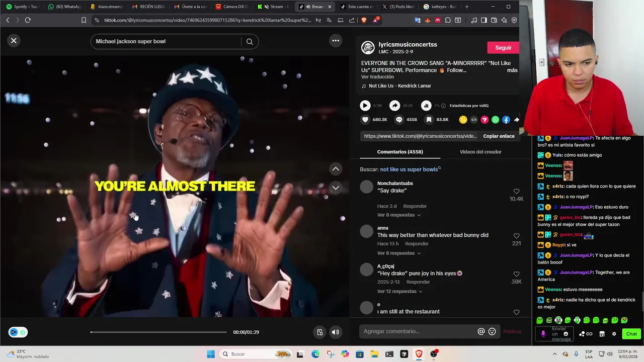Open emoji picker in comment box
644x362 pixels.
[x=492, y=331]
